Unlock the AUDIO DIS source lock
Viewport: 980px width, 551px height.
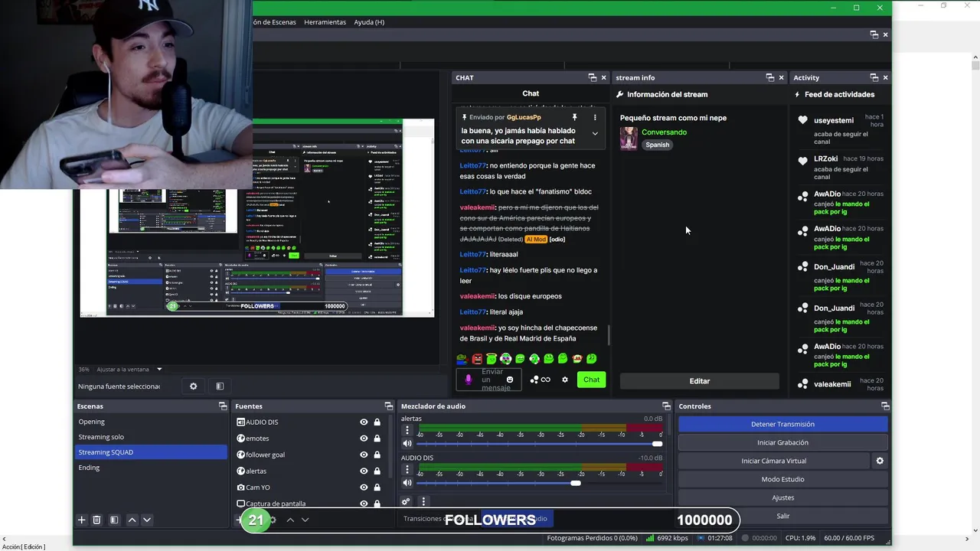[x=377, y=422]
